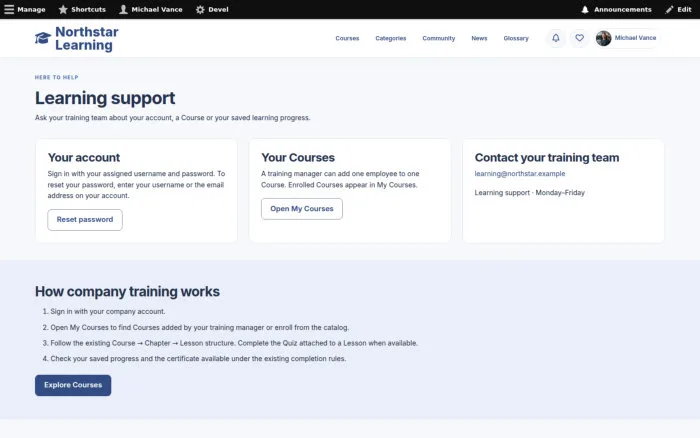The width and height of the screenshot is (700, 438).
Task: Click the Edit pencil icon
Action: tap(669, 9)
